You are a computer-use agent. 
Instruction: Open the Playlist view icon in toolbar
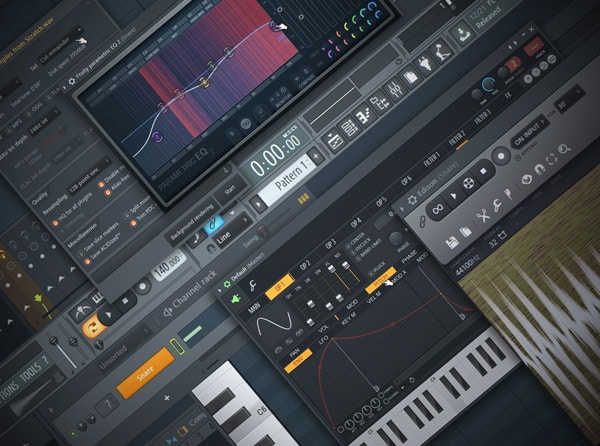[335, 142]
